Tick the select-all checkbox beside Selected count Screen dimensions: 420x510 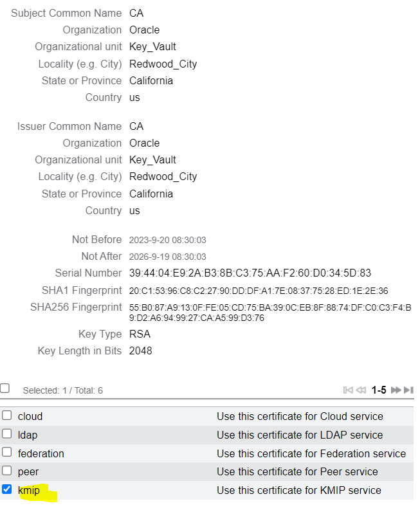tap(5, 388)
